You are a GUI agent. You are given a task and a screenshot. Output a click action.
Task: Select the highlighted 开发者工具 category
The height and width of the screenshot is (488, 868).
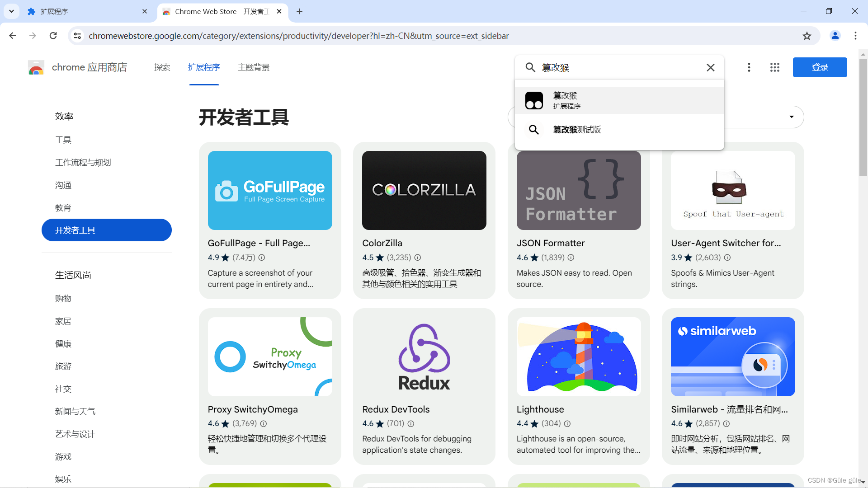point(107,230)
